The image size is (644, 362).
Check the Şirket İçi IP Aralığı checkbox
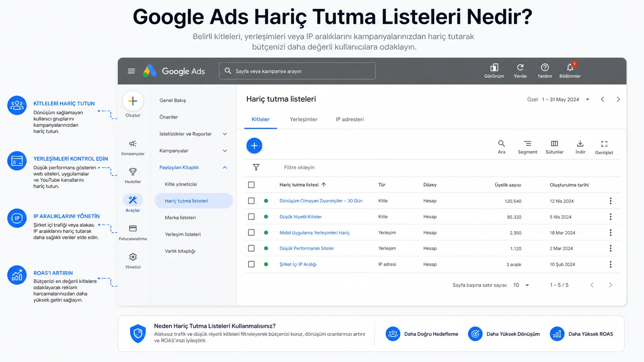252,264
